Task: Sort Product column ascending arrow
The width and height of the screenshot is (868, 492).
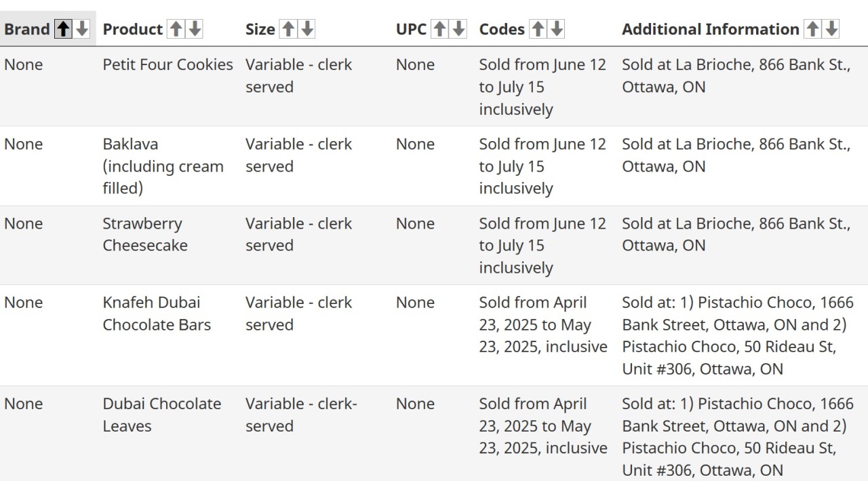Action: tap(176, 29)
